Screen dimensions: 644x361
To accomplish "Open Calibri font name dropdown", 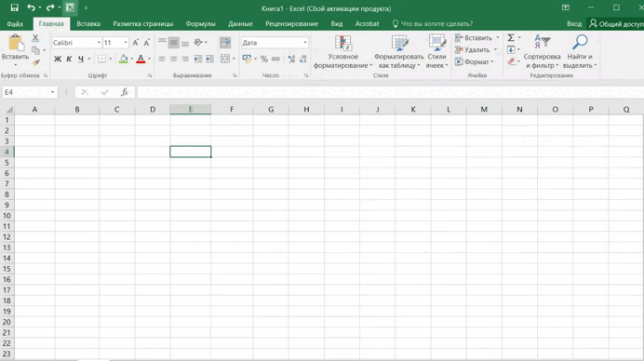I will tap(99, 43).
